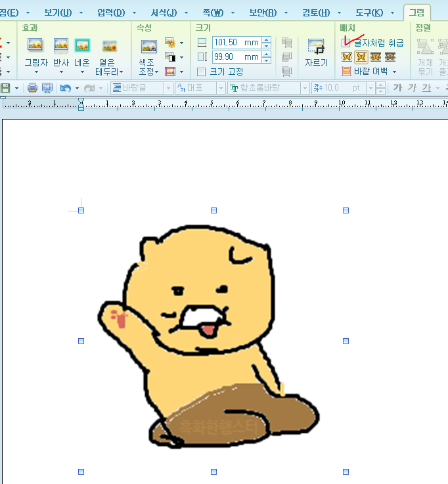Click the underline 가 button
This screenshot has width=448, height=484.
(x=426, y=88)
